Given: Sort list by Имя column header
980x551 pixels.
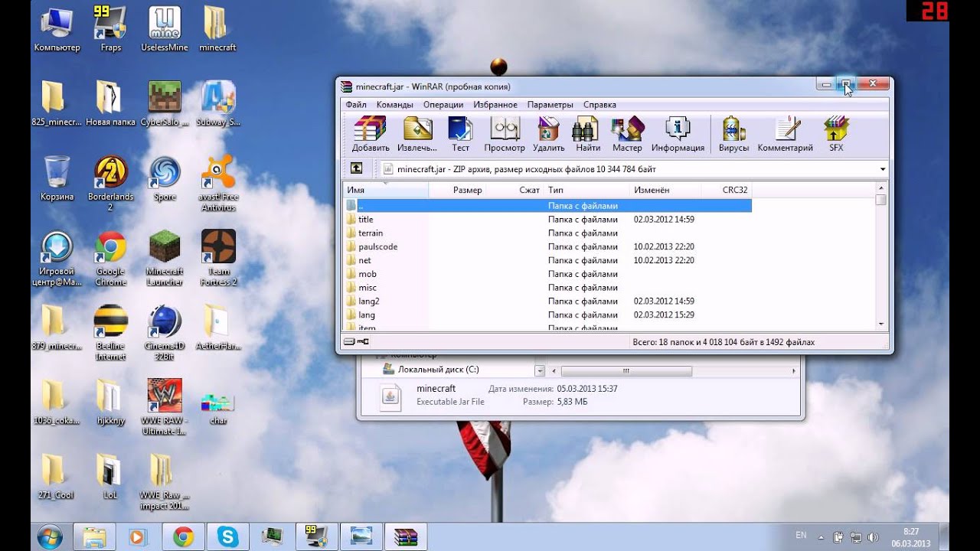Looking at the screenshot, I should click(x=386, y=190).
